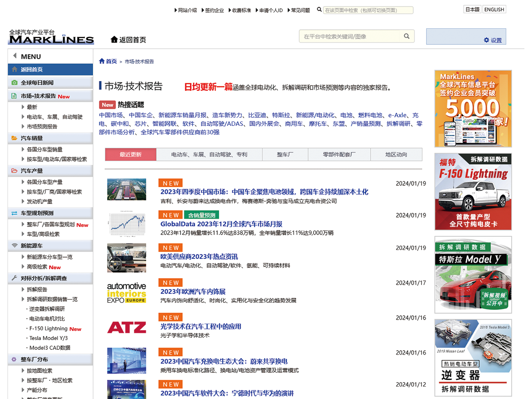Click the platform keyword search box

(350, 36)
